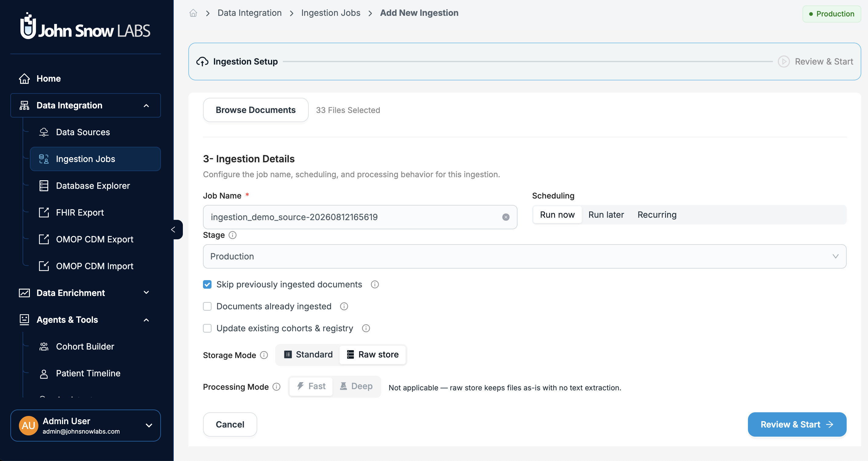Click the Stage info icon

coord(233,235)
